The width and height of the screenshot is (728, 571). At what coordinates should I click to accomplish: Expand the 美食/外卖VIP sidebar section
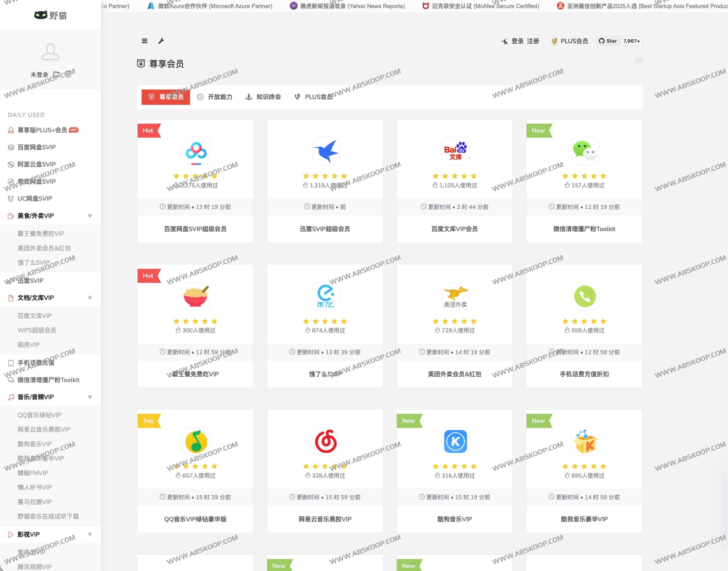tap(90, 215)
